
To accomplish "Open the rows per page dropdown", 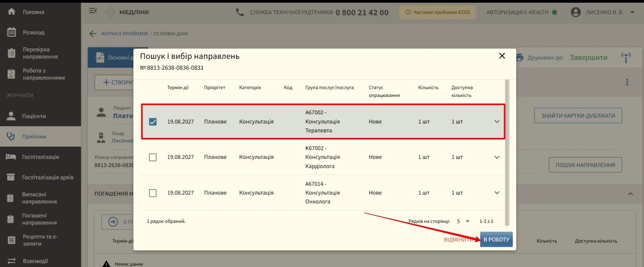I will (463, 221).
